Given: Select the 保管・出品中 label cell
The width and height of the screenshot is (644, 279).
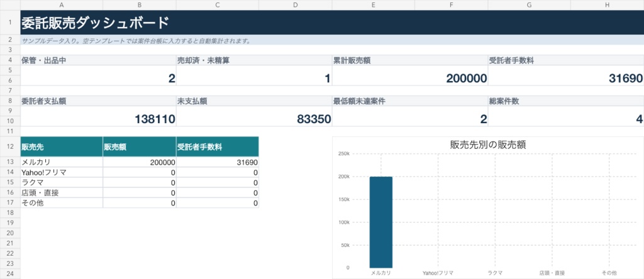Looking at the screenshot, I should (98, 60).
